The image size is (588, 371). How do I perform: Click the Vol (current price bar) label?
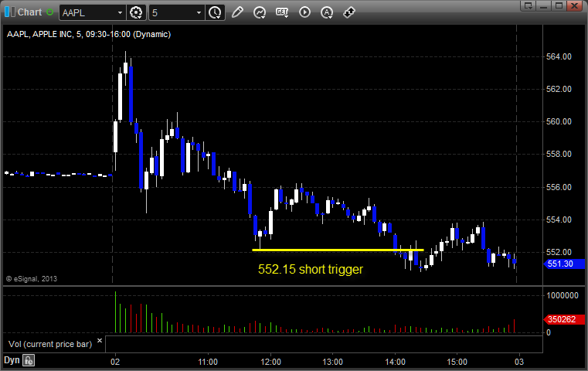click(x=50, y=344)
